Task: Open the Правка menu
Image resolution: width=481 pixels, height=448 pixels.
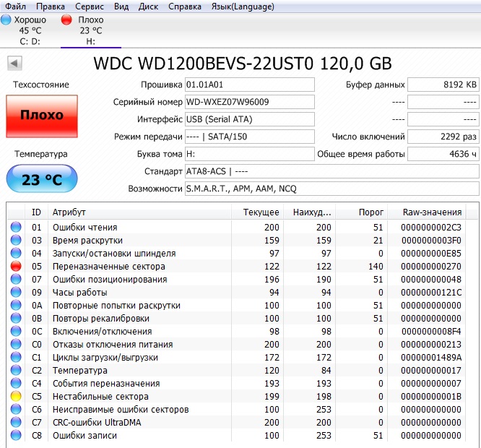Action: tap(51, 7)
